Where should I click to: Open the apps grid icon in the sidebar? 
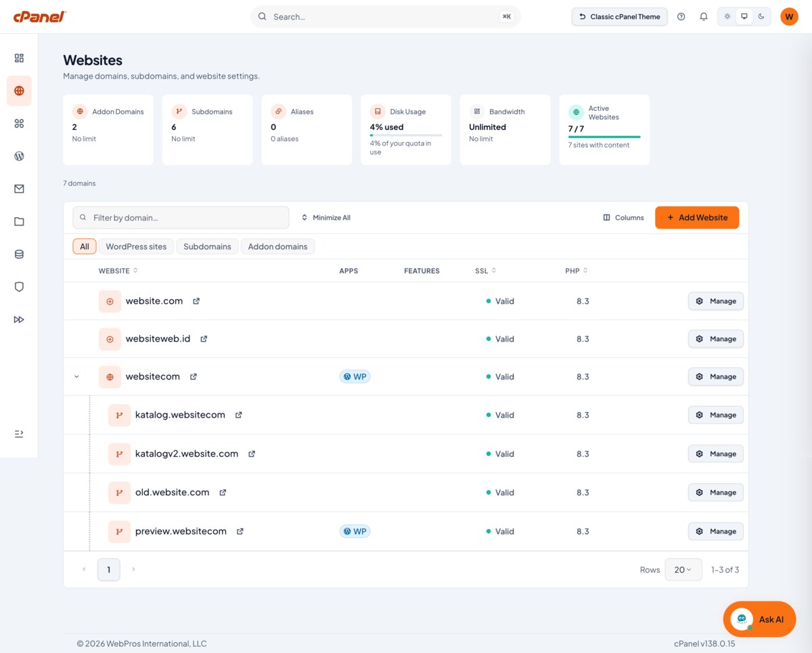click(x=19, y=123)
